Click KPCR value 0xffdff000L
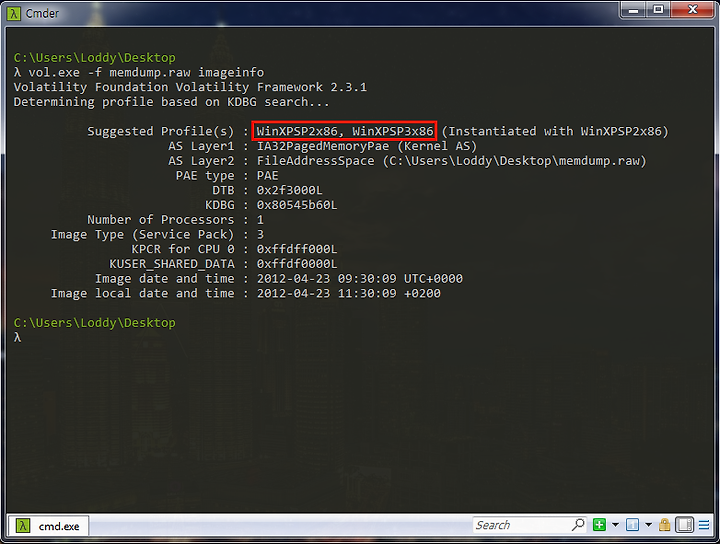 (x=297, y=249)
